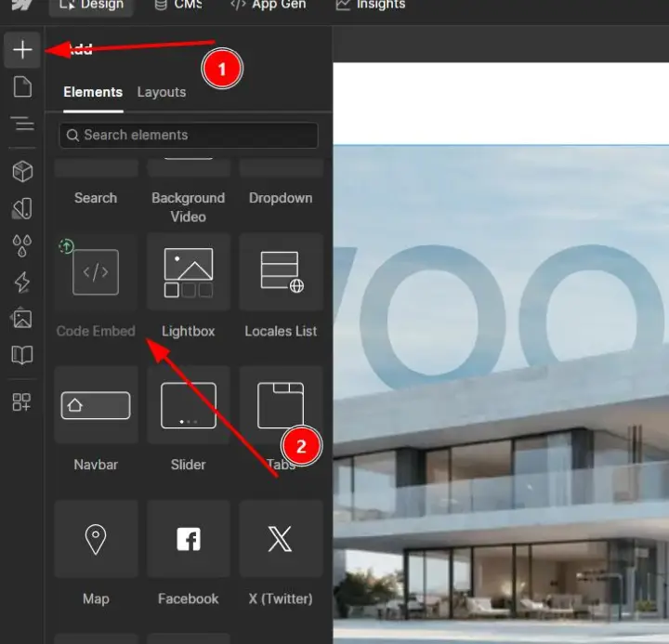Open the Style selectors droplets icon
The image size is (669, 644).
tap(22, 245)
